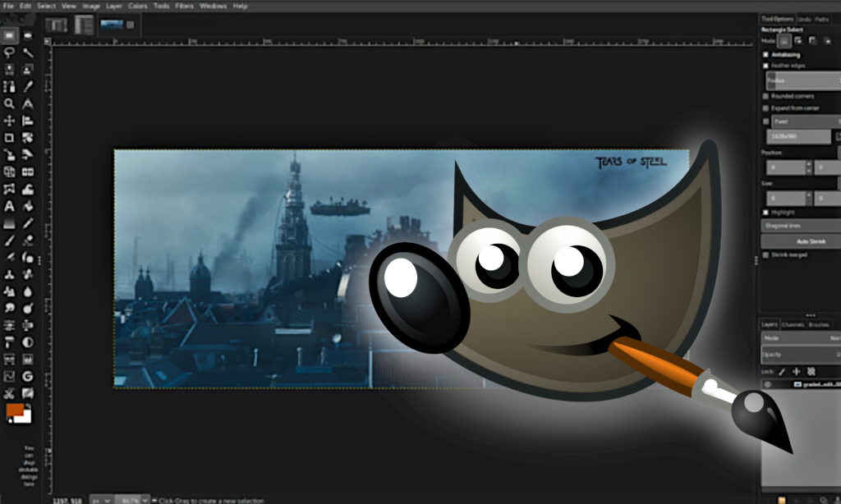Switch to the Brushes tab

point(819,324)
